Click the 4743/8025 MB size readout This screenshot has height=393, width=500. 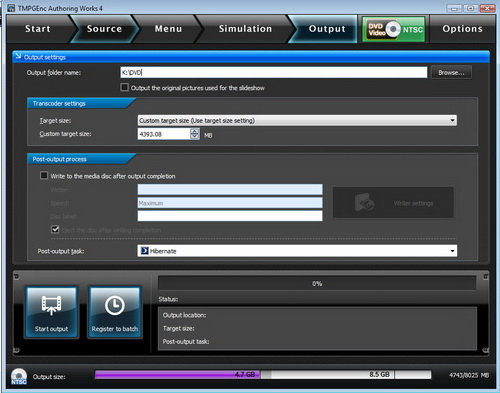click(x=469, y=375)
